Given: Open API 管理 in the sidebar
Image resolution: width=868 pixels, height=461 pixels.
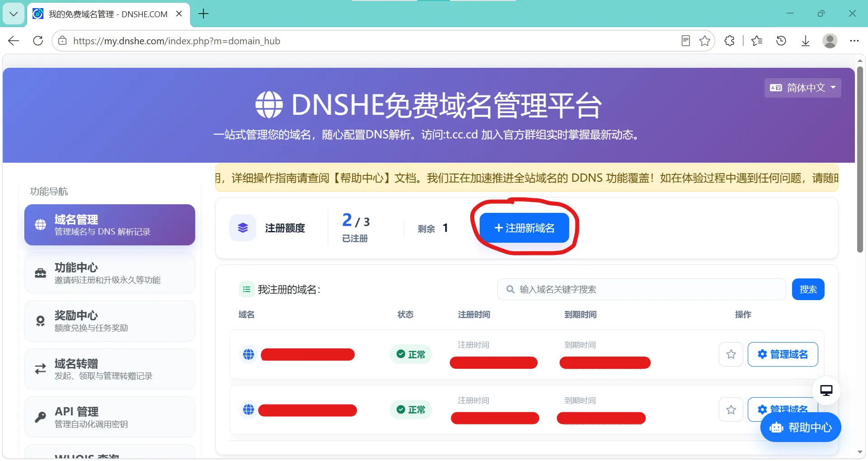Looking at the screenshot, I should coord(110,417).
